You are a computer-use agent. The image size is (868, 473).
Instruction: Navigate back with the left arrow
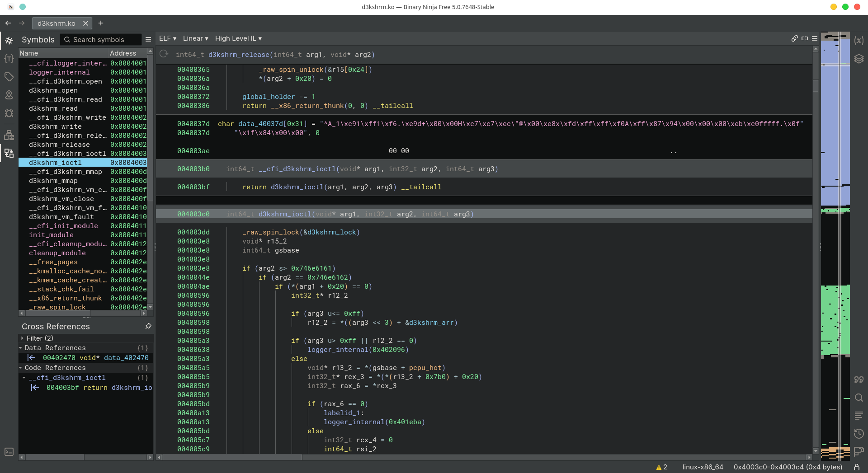coord(8,23)
